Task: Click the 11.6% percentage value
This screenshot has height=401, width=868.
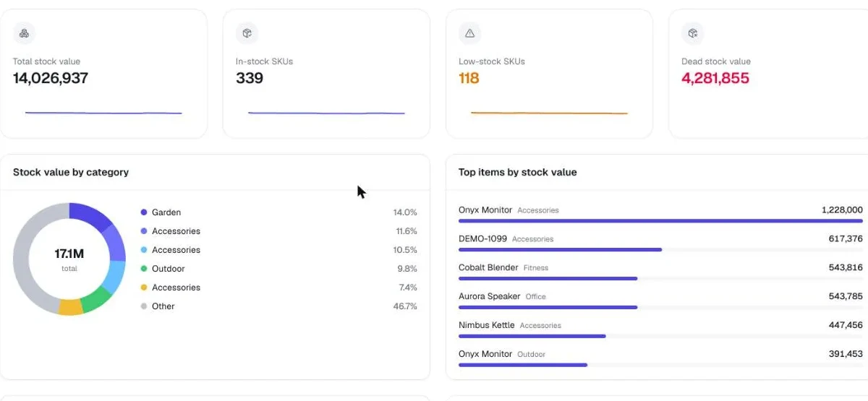Action: pos(406,231)
